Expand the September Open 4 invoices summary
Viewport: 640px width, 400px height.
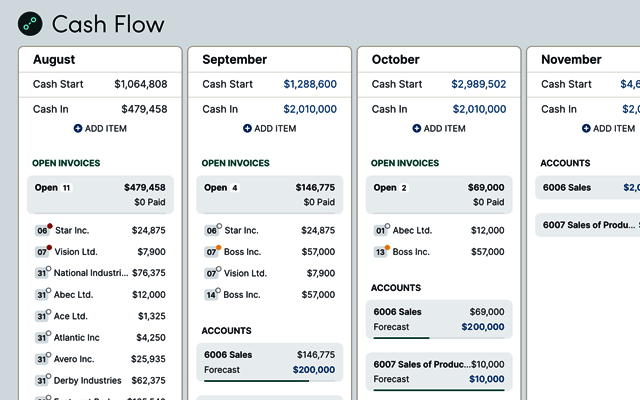pos(269,194)
